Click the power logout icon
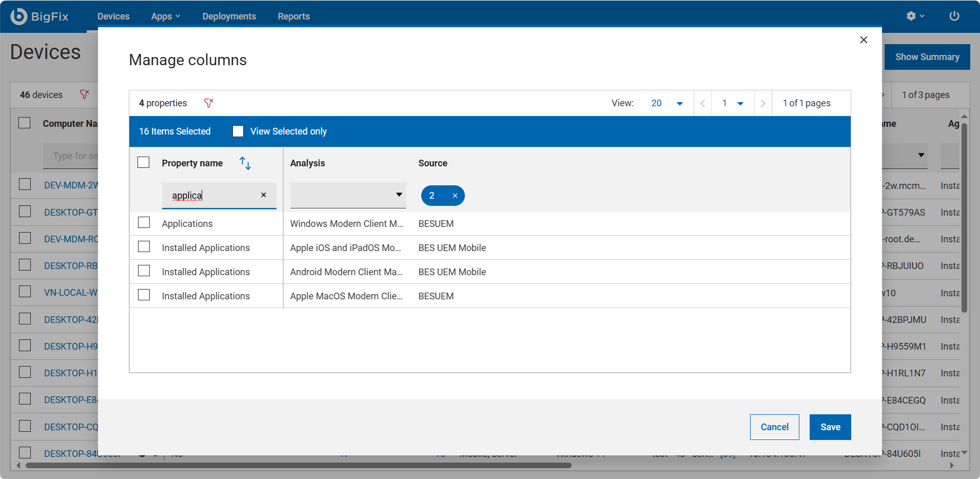The width and height of the screenshot is (980, 479). point(954,16)
